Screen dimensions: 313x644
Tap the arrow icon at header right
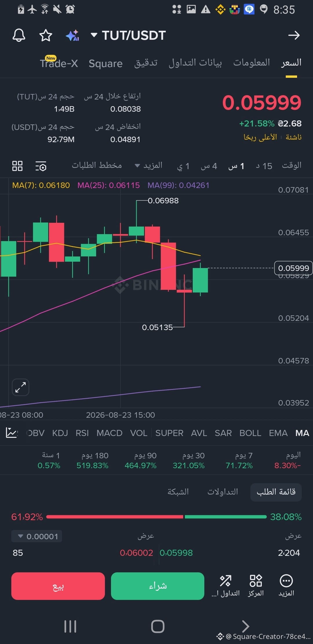pos(294,35)
